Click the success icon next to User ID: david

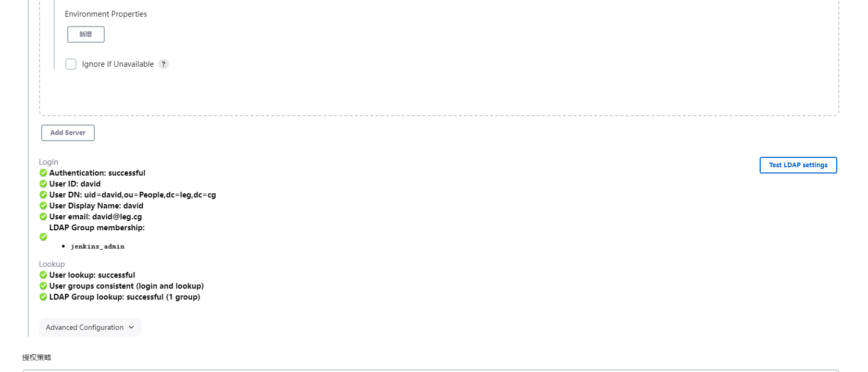point(43,184)
